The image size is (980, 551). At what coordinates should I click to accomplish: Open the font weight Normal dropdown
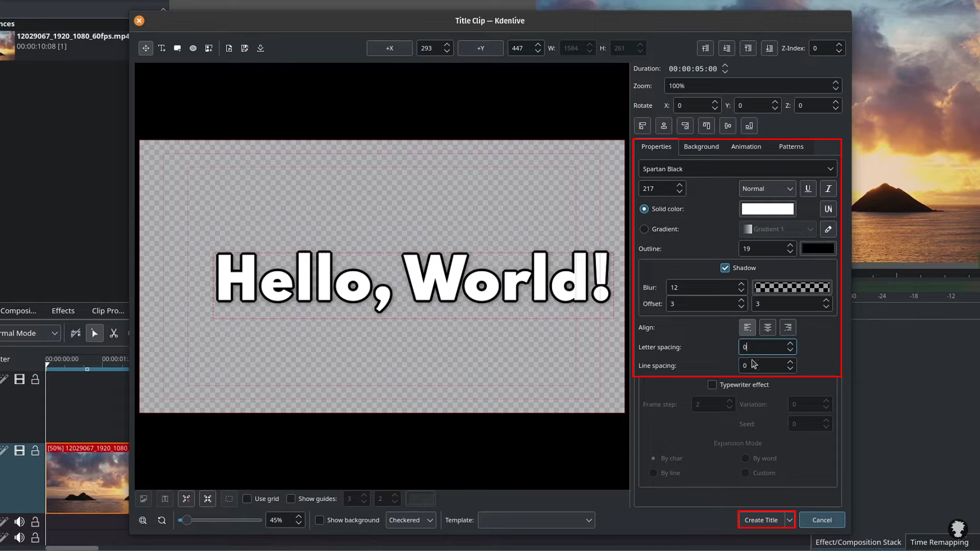click(x=767, y=188)
